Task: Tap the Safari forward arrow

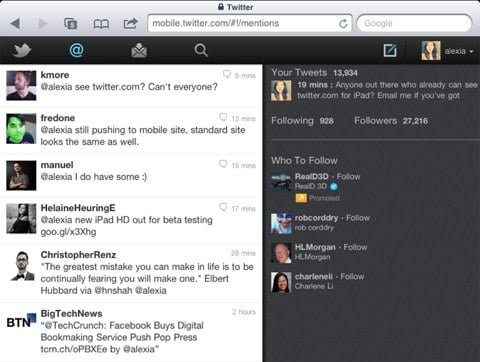Action: [43, 24]
